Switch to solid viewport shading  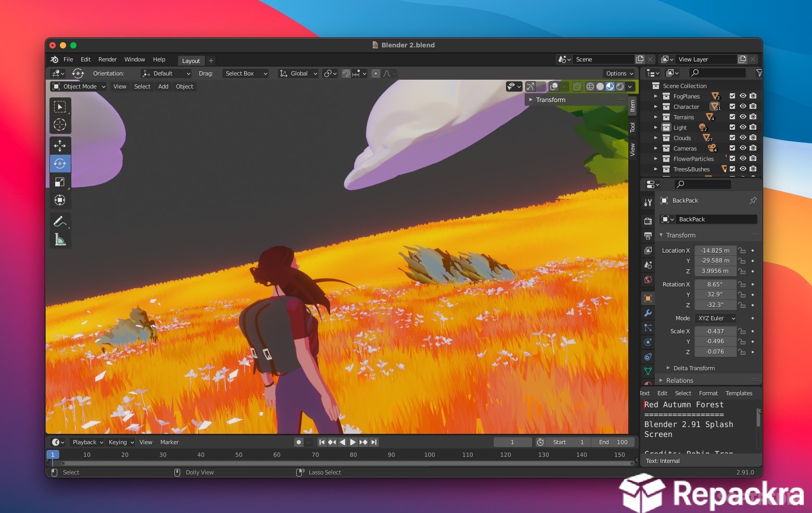[x=600, y=86]
